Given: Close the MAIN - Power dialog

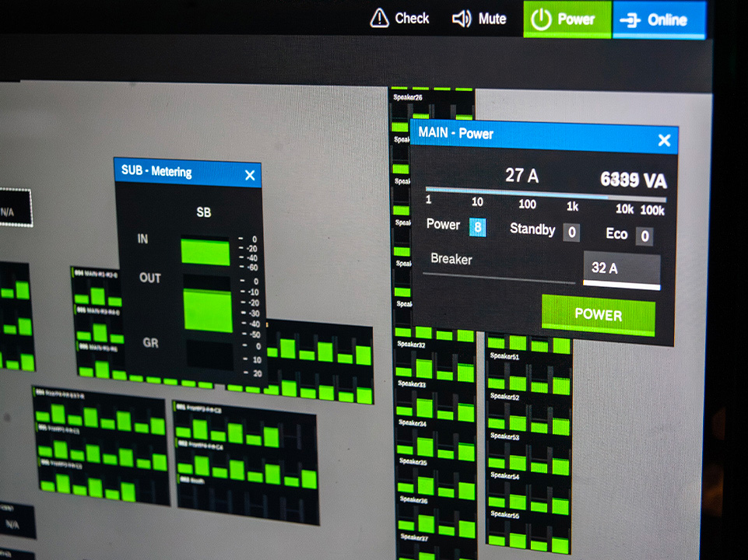Looking at the screenshot, I should (x=664, y=140).
